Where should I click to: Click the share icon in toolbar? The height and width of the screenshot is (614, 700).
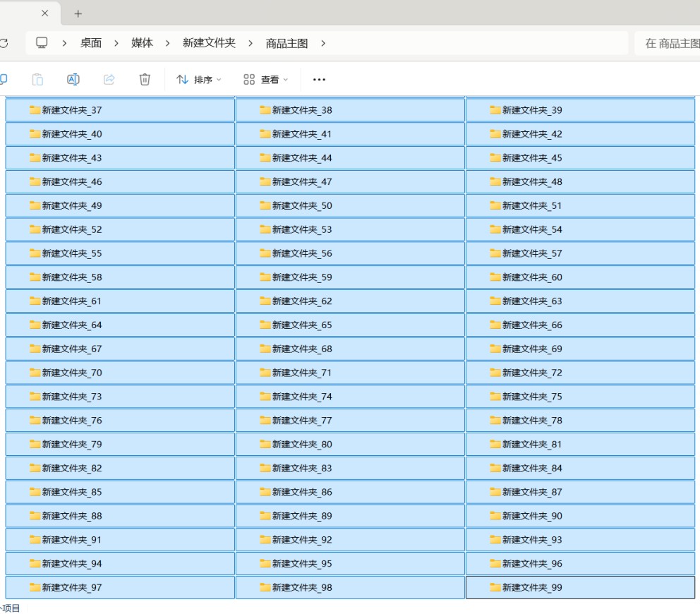[x=109, y=80]
